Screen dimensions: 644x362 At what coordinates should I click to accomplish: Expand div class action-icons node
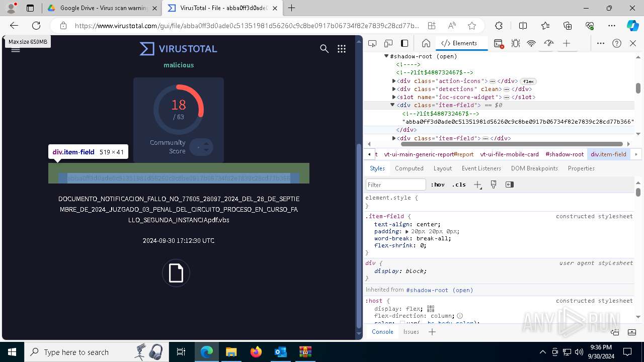tap(394, 81)
